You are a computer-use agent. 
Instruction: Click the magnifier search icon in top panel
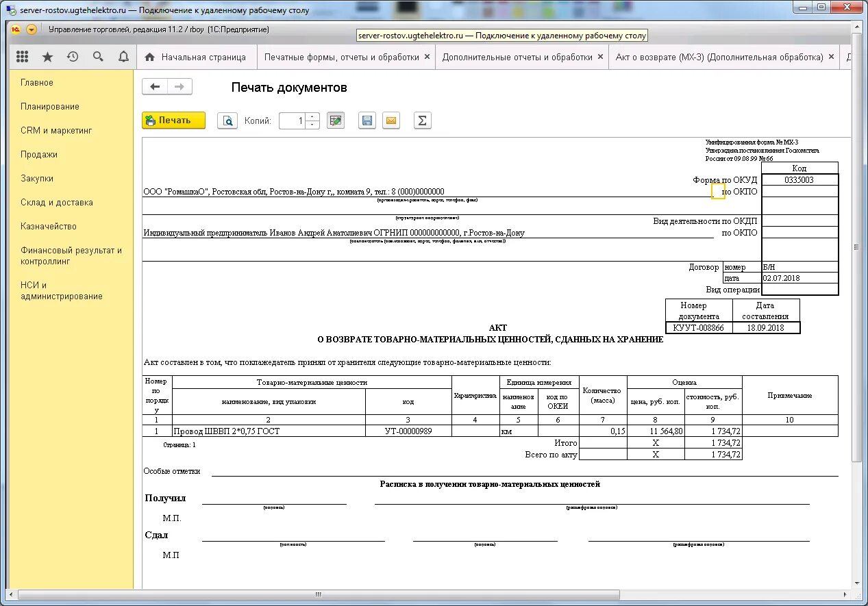[98, 57]
